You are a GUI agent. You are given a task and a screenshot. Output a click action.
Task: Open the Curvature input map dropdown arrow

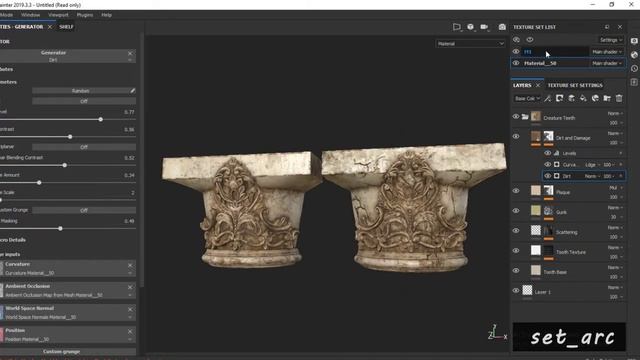click(x=130, y=273)
